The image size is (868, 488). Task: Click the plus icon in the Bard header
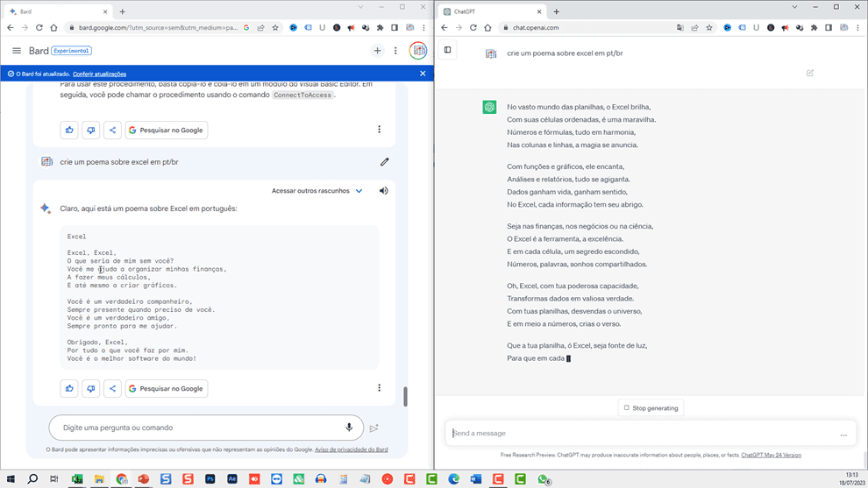(377, 51)
